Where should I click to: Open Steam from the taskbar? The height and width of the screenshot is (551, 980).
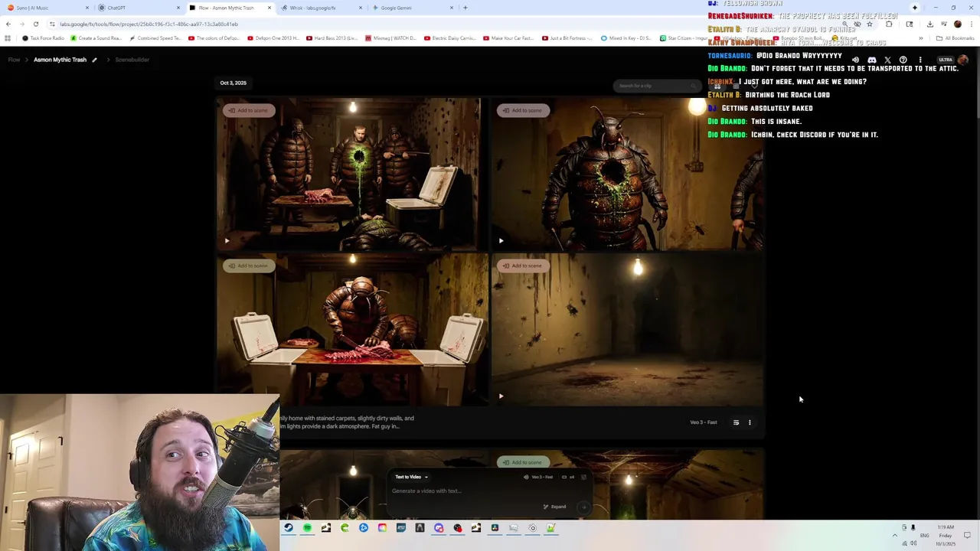click(x=289, y=528)
